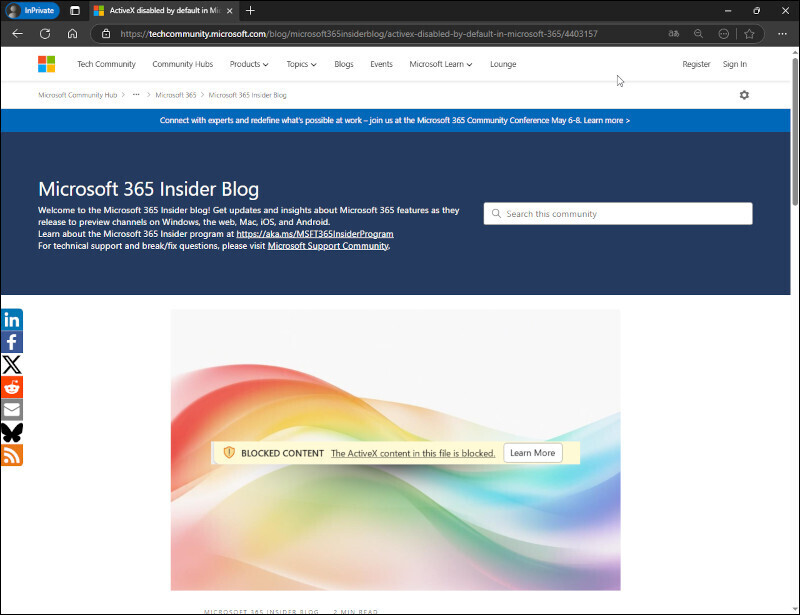Click the zoom icon in address bar
This screenshot has height=615, width=800.
(698, 34)
